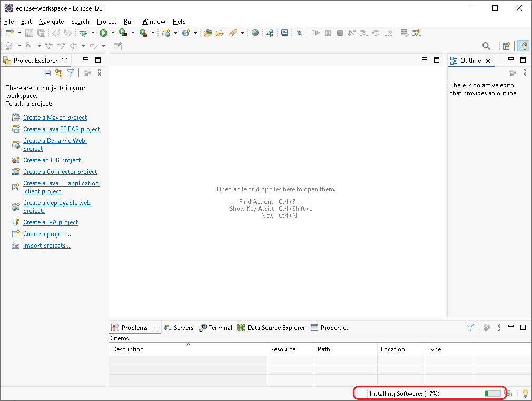The width and height of the screenshot is (532, 401).
Task: Click the Create a Maven project link
Action: click(55, 118)
